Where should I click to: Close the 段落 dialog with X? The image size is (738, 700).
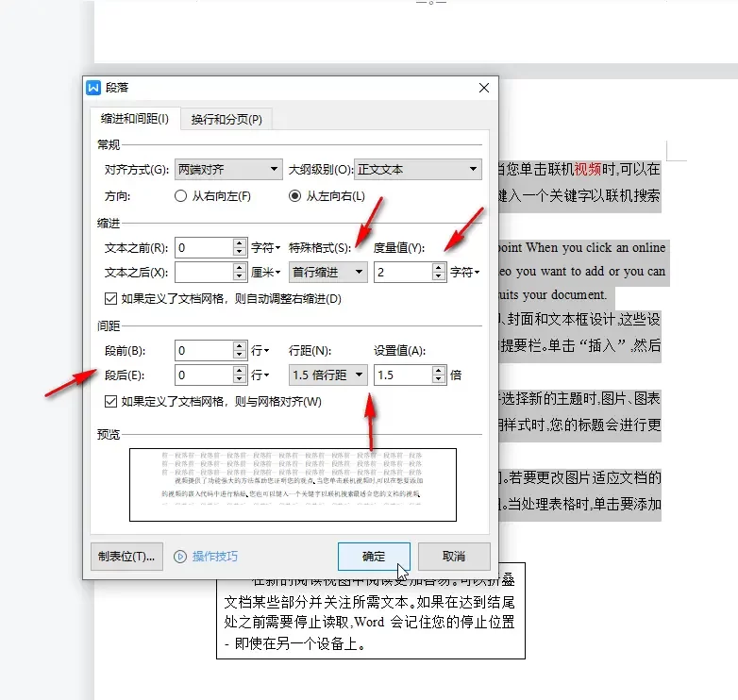pyautogui.click(x=484, y=88)
